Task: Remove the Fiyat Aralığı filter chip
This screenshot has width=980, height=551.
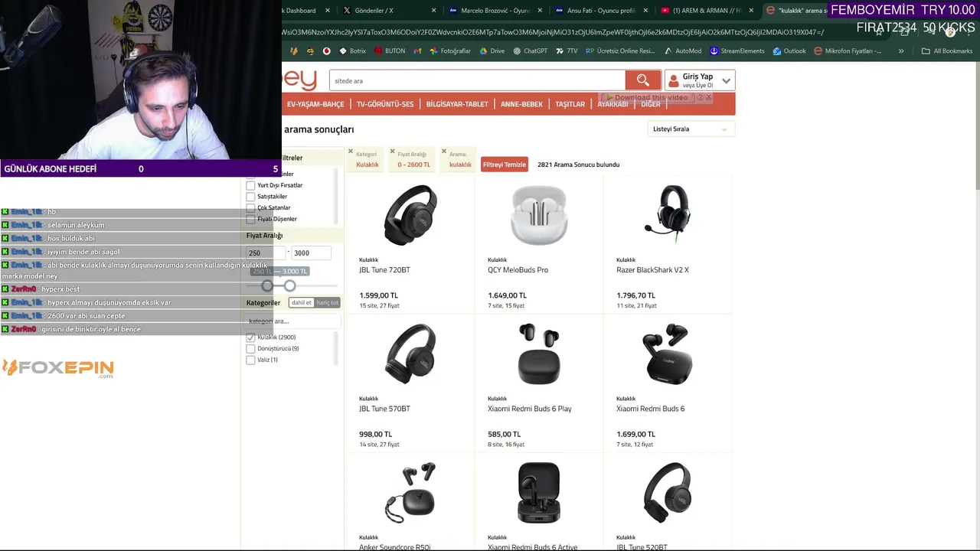Action: click(x=393, y=152)
